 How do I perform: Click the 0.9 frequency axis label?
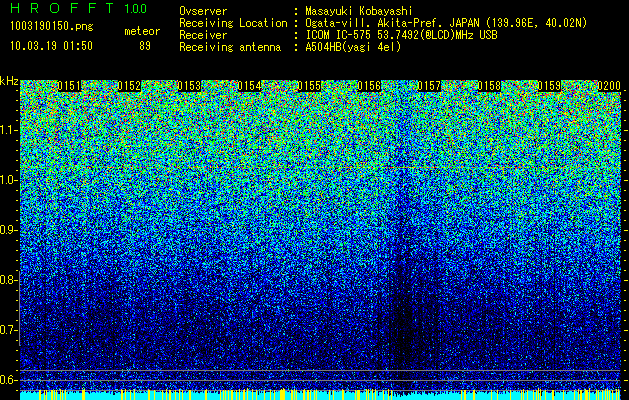pyautogui.click(x=9, y=230)
